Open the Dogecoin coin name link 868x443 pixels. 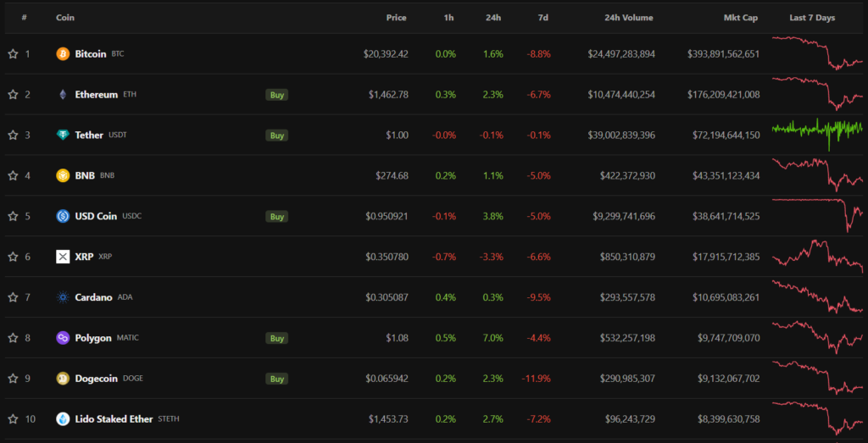(x=97, y=379)
